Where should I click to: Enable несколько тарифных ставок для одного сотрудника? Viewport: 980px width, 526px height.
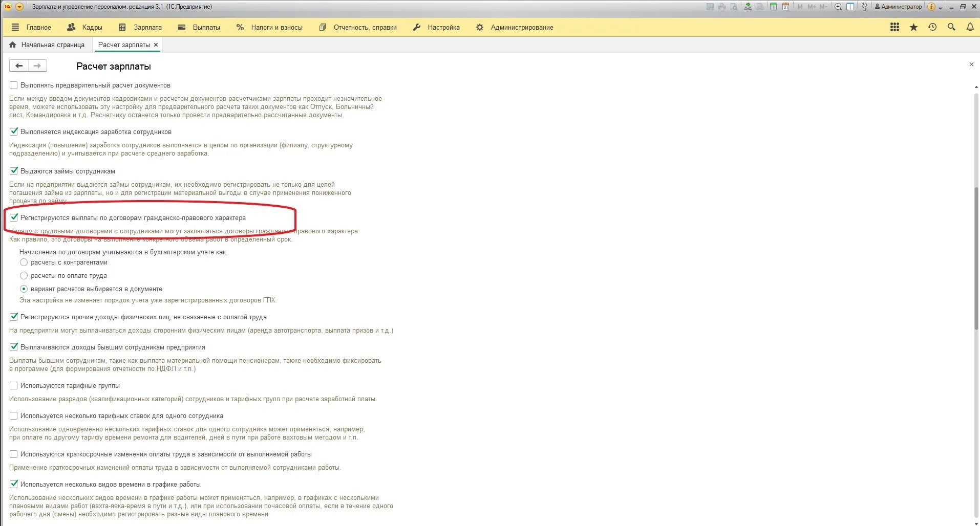tap(14, 416)
